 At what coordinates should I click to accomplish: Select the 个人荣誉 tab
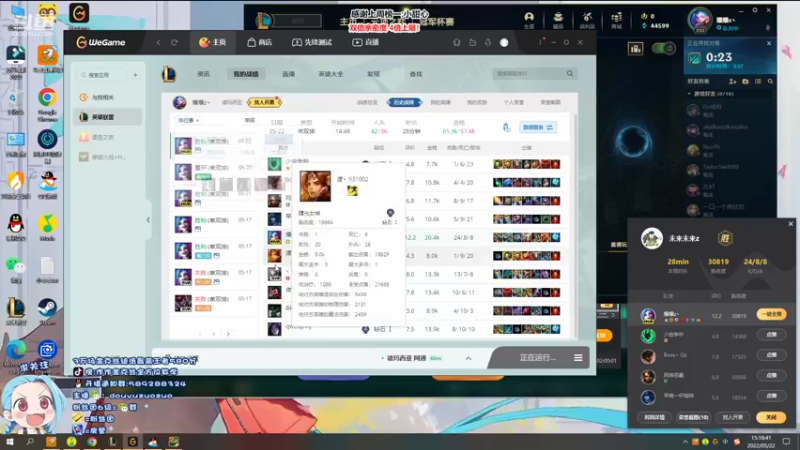pyautogui.click(x=513, y=102)
